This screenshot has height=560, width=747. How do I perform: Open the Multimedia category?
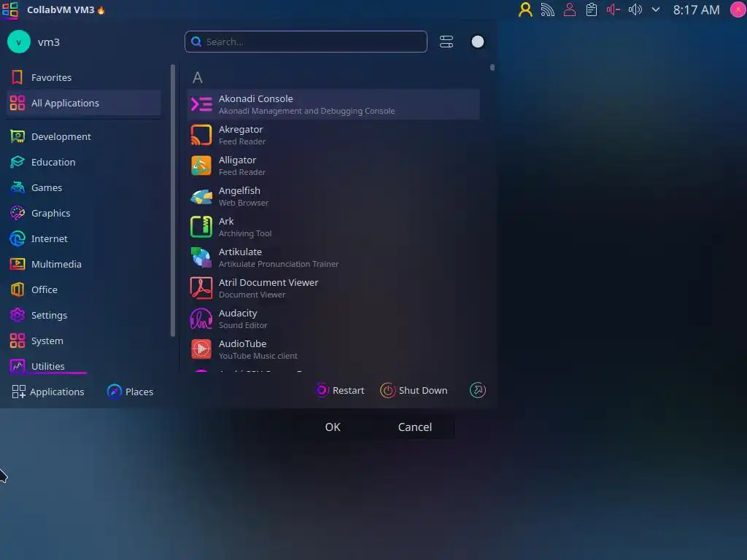pos(84,264)
